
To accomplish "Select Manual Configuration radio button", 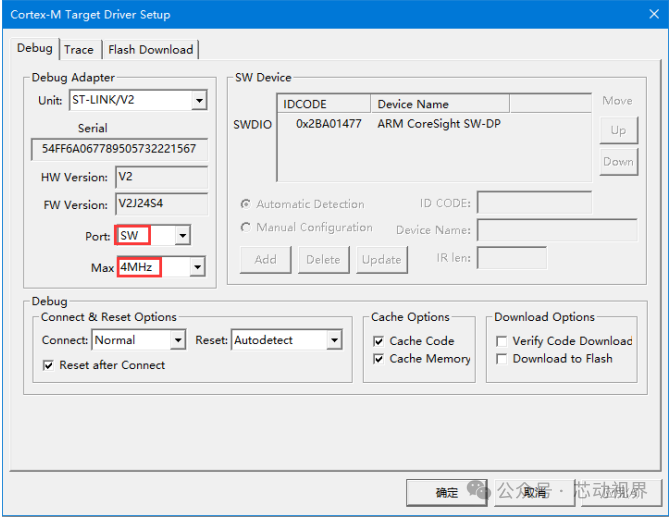I will pyautogui.click(x=246, y=227).
